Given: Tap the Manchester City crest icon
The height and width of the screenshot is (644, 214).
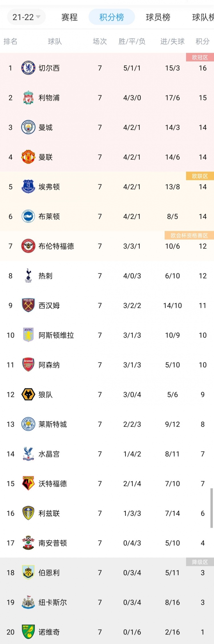Looking at the screenshot, I should [28, 127].
